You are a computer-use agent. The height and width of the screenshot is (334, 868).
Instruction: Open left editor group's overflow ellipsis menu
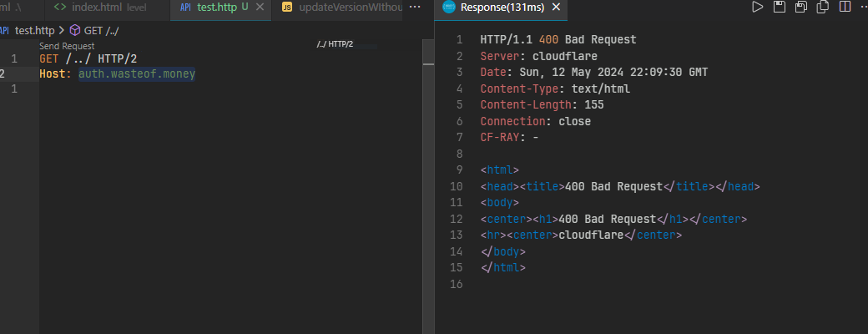(x=416, y=8)
